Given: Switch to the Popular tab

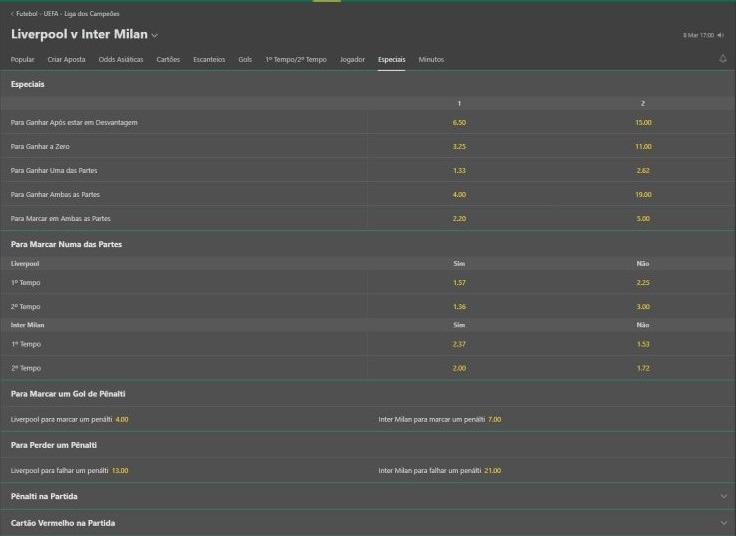Looking at the screenshot, I should click(23, 60).
